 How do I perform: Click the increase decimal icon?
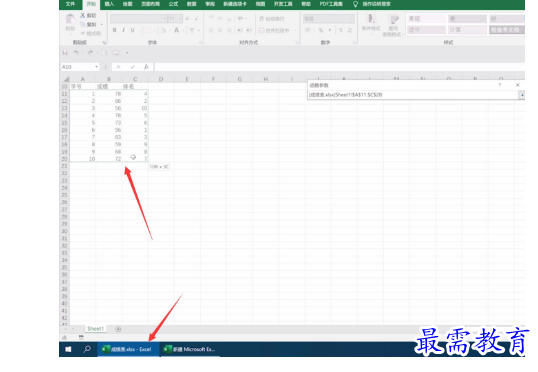click(x=341, y=30)
